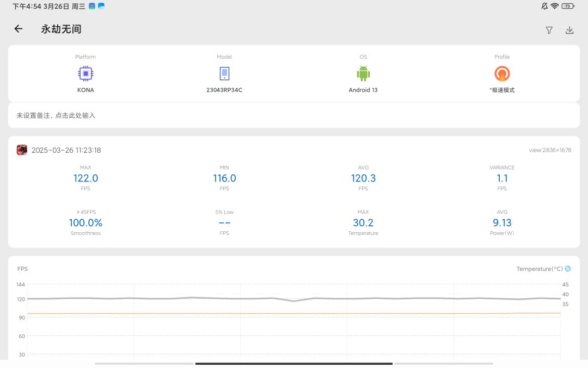Tap the back arrow
Image resolution: width=588 pixels, height=368 pixels.
tap(19, 29)
